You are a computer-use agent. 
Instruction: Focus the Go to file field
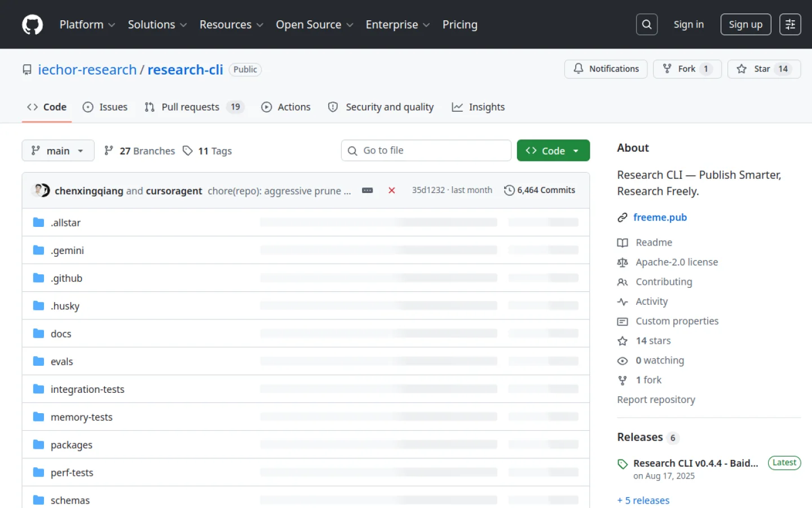click(x=426, y=151)
